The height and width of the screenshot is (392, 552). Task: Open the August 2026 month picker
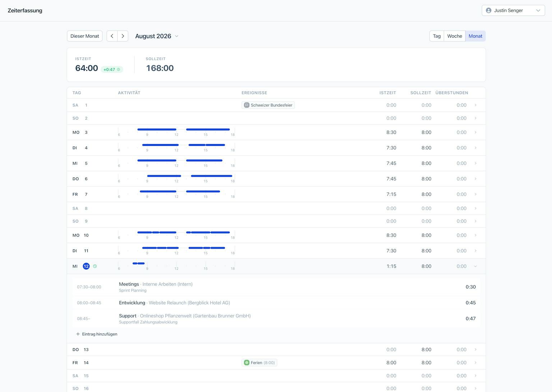click(157, 36)
